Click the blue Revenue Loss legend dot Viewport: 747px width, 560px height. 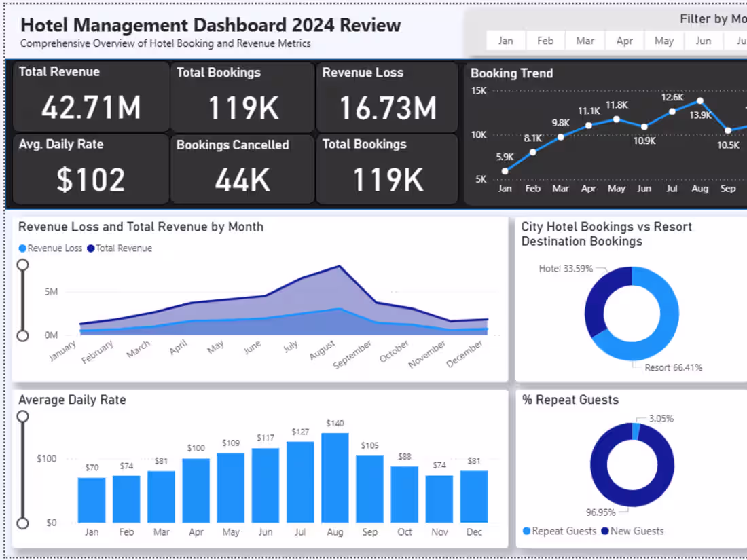[x=21, y=248]
